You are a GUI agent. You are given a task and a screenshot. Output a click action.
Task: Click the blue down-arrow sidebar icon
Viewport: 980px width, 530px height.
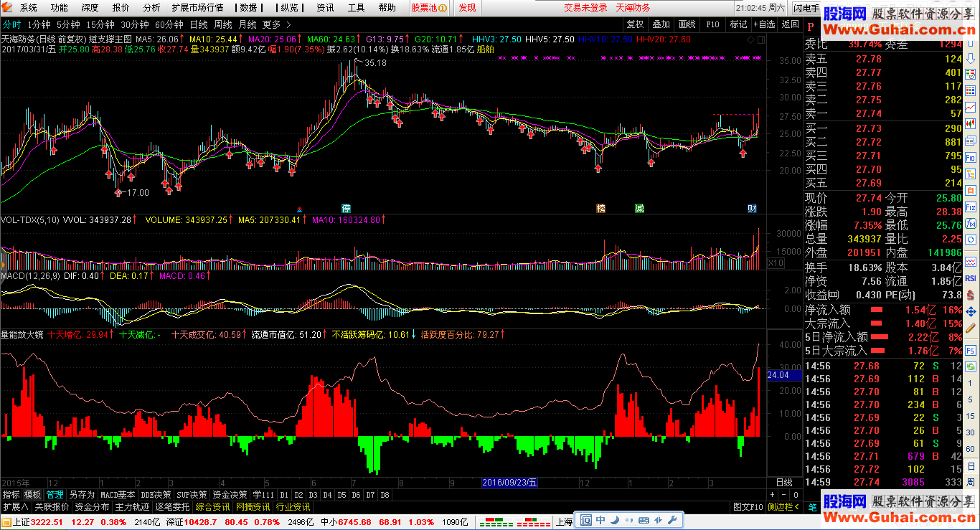point(971,59)
